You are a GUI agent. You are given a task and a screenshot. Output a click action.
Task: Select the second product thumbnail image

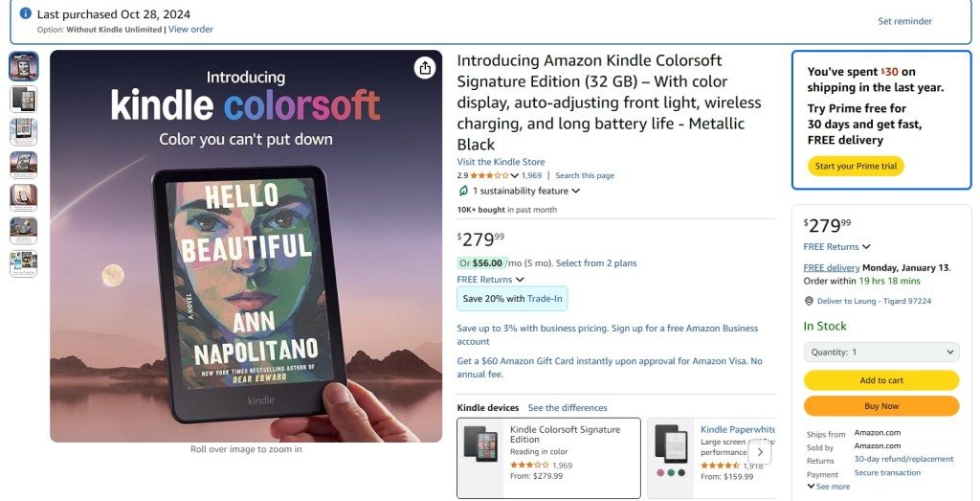click(x=23, y=99)
